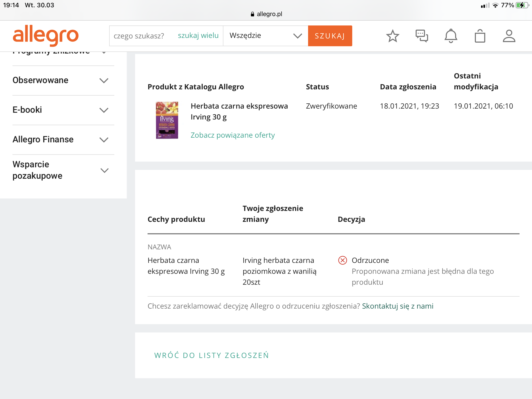Open the shopping bag cart
532x399 pixels.
(x=480, y=36)
